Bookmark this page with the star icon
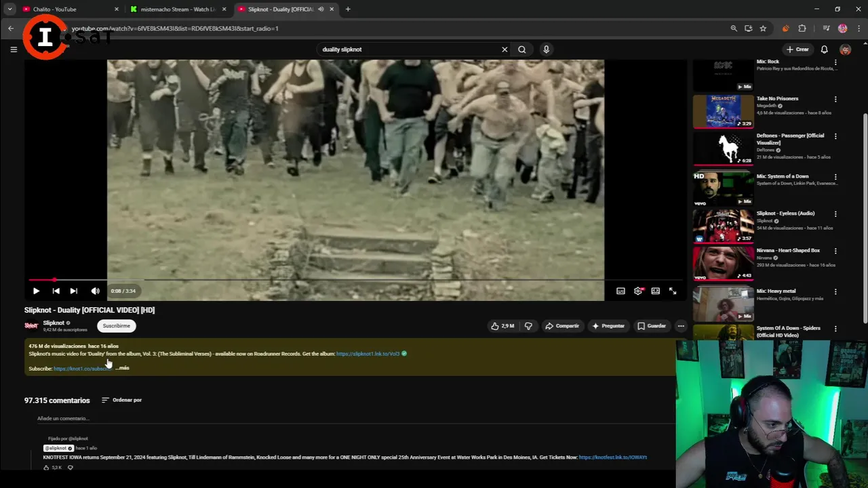 [x=763, y=28]
